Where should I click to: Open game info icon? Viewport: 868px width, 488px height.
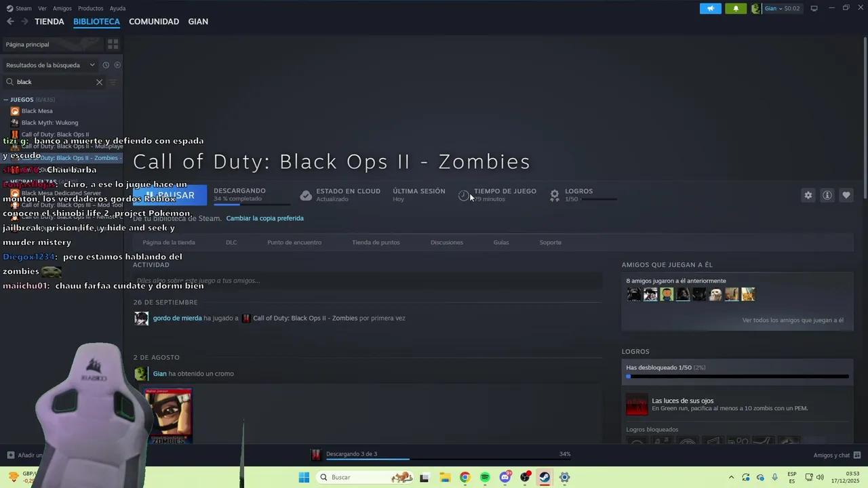827,195
